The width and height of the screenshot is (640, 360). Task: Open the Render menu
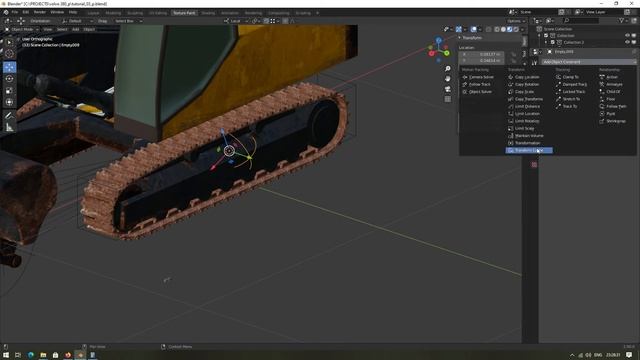[40, 12]
